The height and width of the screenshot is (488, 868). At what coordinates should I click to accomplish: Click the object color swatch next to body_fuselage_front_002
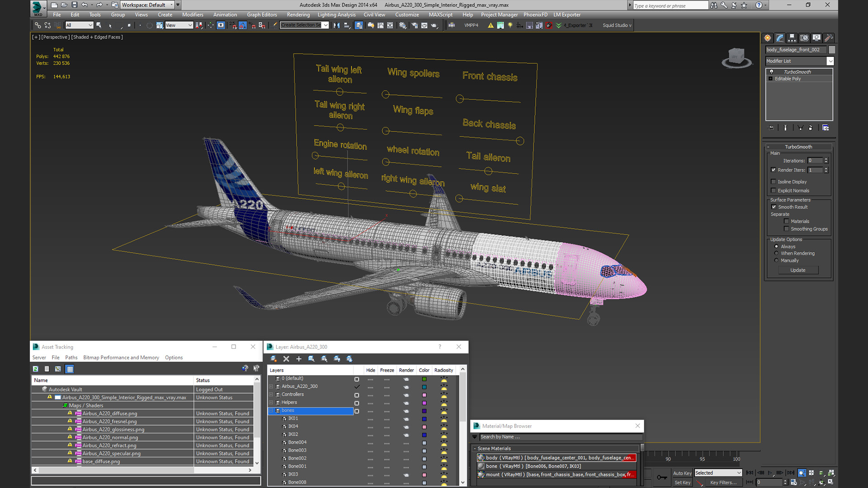tap(832, 50)
